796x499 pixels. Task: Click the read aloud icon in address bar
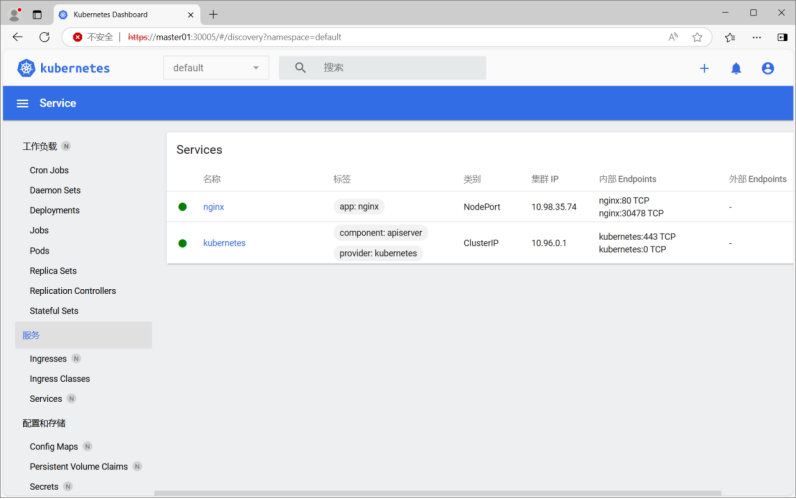click(x=673, y=37)
